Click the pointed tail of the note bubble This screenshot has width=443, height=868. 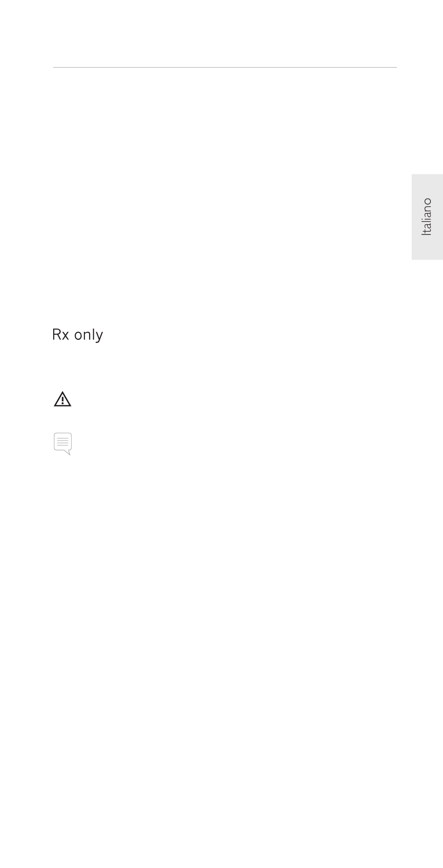point(68,452)
